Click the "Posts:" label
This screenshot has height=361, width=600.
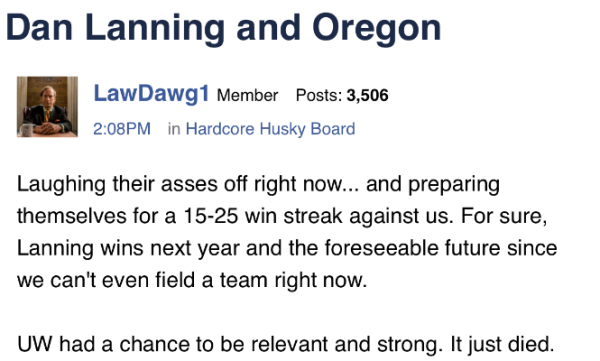[x=319, y=95]
